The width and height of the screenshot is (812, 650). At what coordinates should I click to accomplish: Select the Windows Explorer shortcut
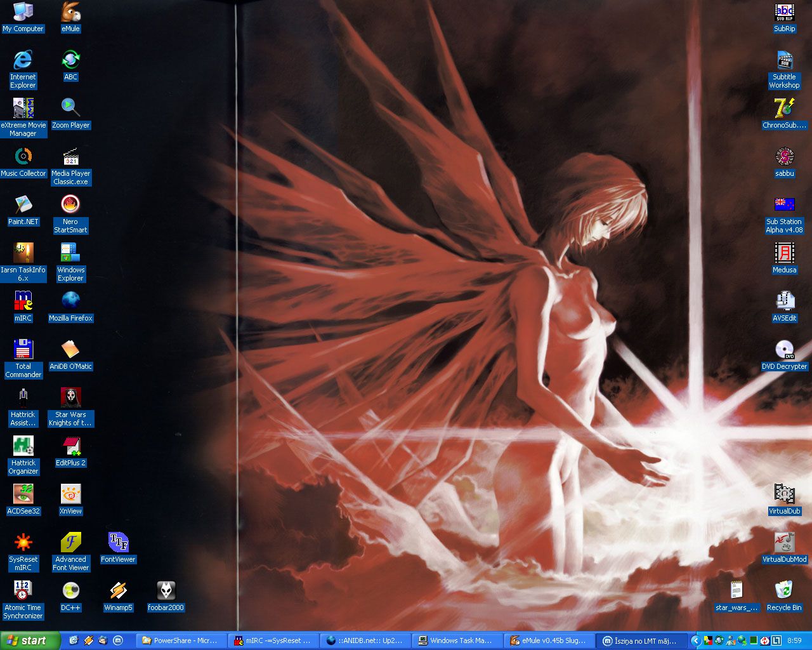coord(70,262)
